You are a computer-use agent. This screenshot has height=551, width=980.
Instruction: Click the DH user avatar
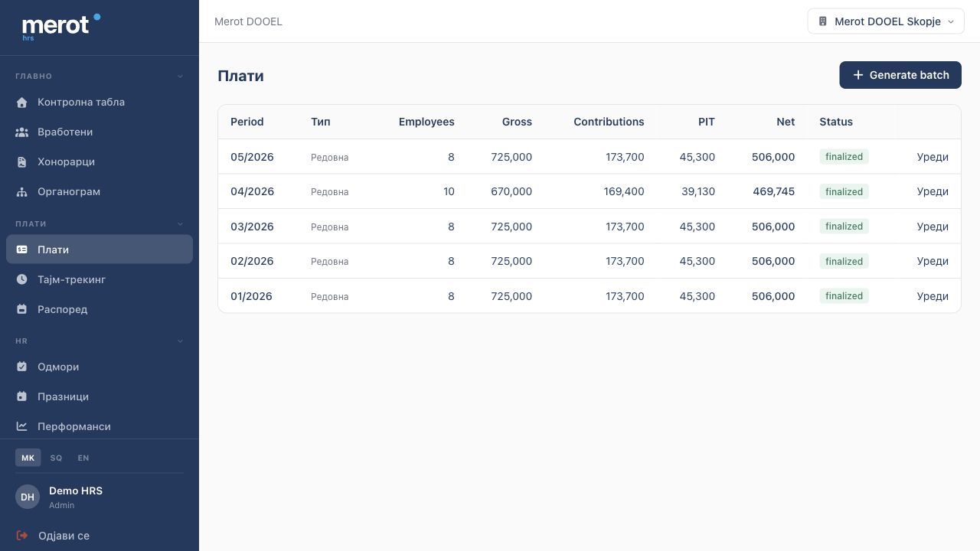tap(28, 497)
